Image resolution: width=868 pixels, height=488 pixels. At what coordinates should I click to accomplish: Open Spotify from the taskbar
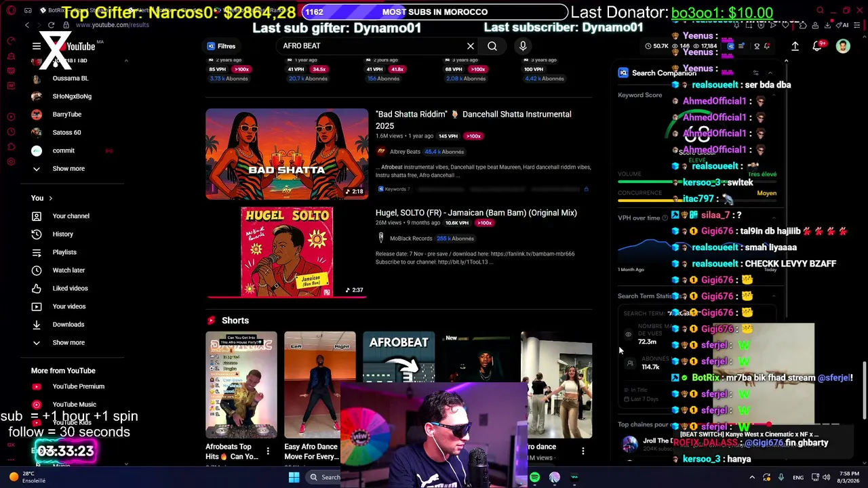pyautogui.click(x=535, y=477)
